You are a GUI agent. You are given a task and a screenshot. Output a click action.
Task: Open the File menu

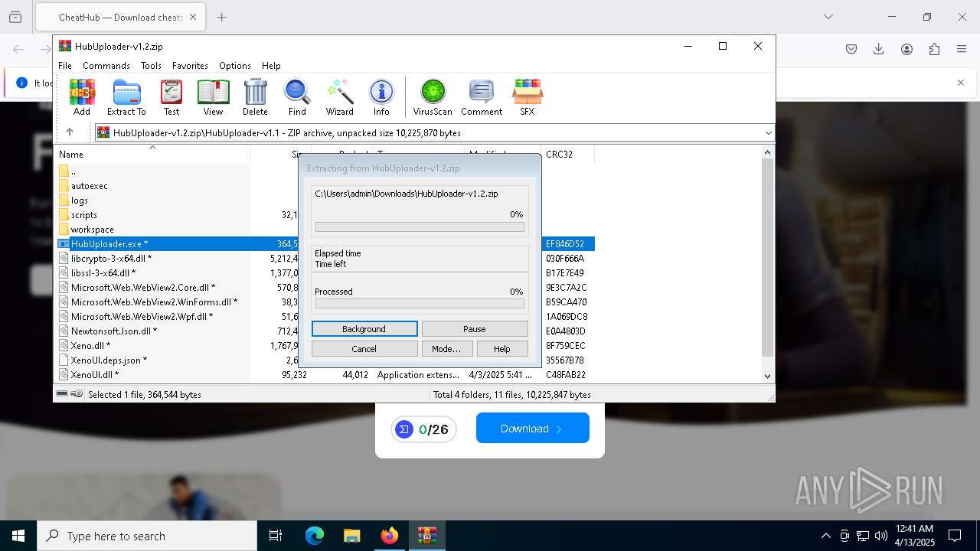pyautogui.click(x=65, y=66)
